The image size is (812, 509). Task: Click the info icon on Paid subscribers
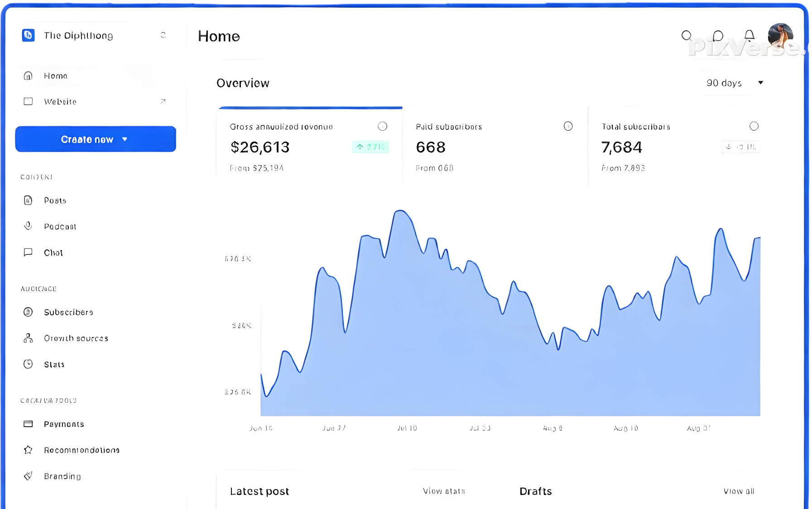568,126
